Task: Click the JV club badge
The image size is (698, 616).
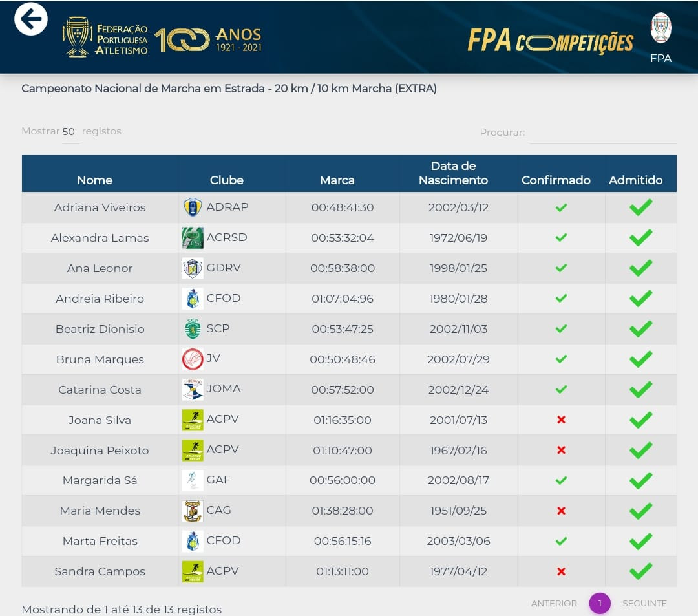Action: point(193,359)
